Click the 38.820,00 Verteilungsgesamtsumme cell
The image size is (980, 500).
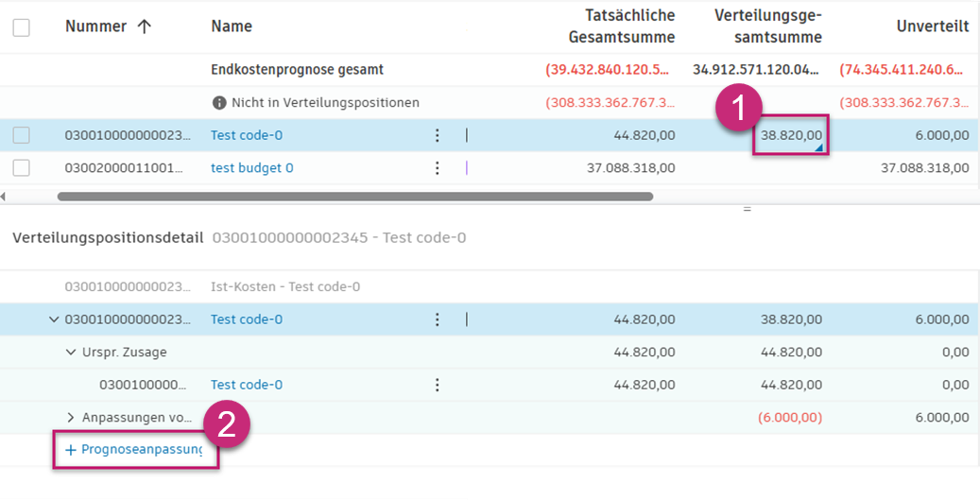790,135
